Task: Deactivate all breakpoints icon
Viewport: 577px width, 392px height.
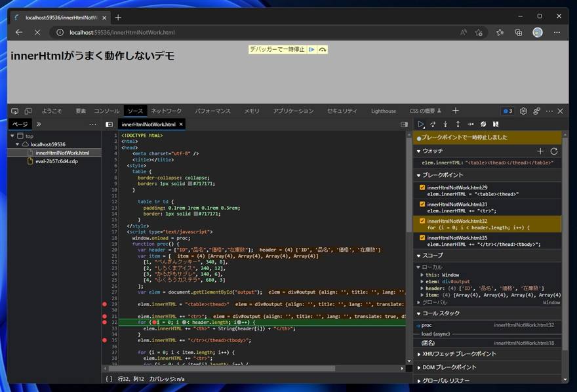Action: coord(483,125)
